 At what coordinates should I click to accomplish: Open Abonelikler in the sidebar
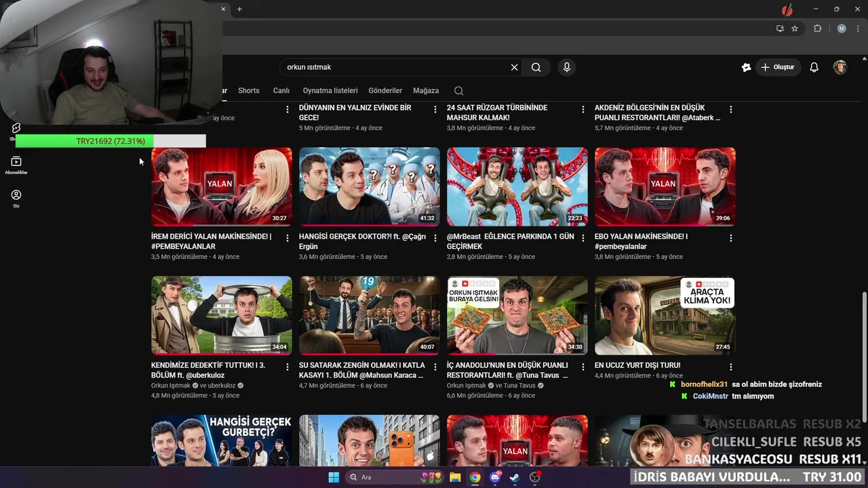pyautogui.click(x=16, y=165)
